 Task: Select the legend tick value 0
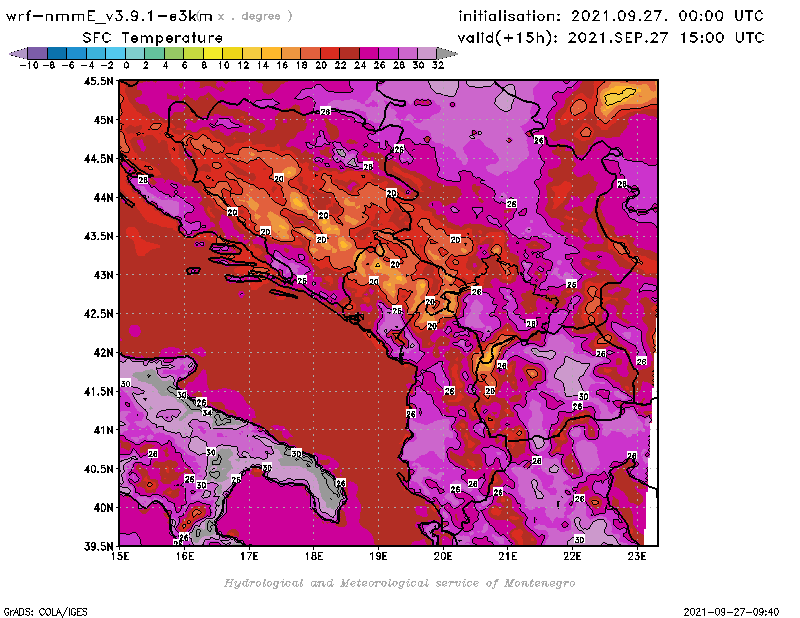(x=126, y=65)
